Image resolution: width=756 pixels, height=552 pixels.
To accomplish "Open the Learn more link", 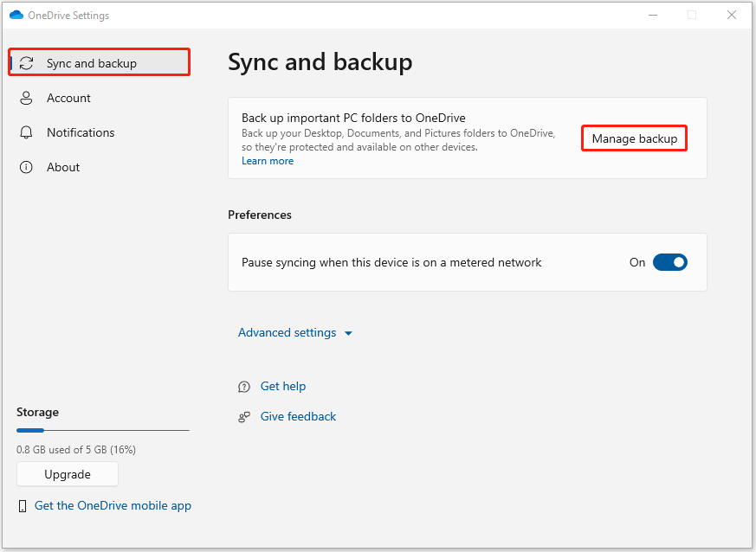I will point(268,161).
